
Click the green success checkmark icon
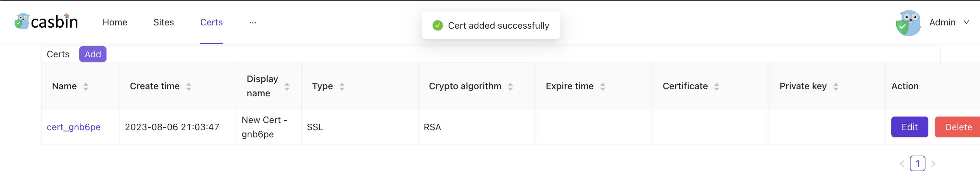437,25
